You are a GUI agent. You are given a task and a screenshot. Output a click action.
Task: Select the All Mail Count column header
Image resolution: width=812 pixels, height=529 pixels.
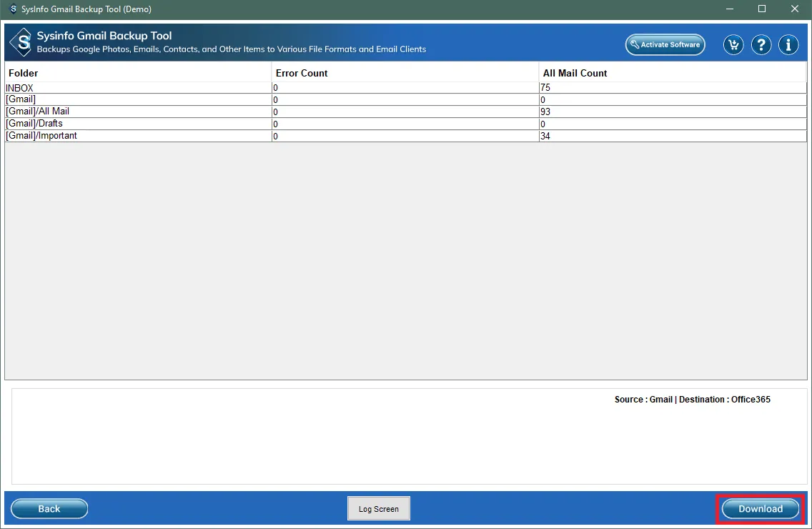(673, 73)
